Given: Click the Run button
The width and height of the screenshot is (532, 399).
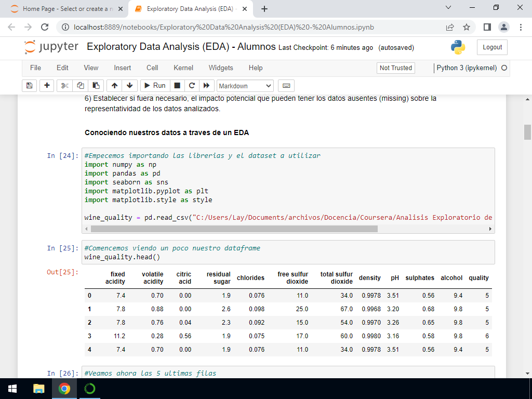Looking at the screenshot, I should point(154,86).
